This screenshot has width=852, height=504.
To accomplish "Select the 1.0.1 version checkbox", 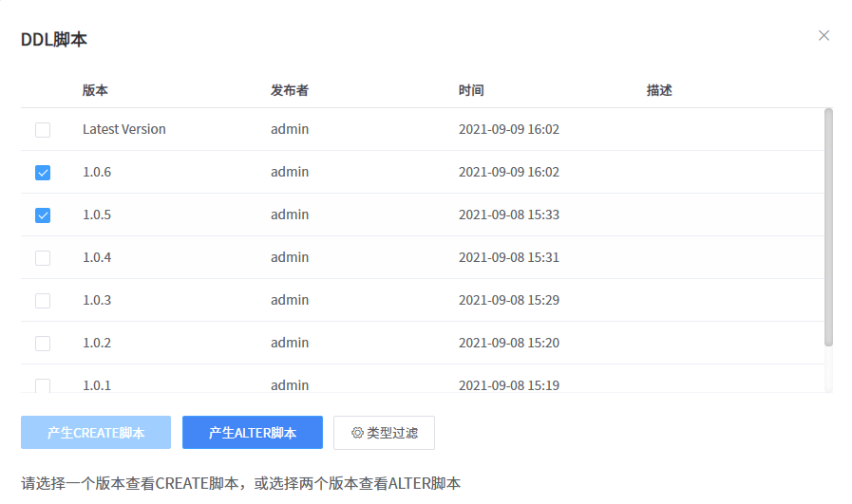I will pyautogui.click(x=43, y=385).
